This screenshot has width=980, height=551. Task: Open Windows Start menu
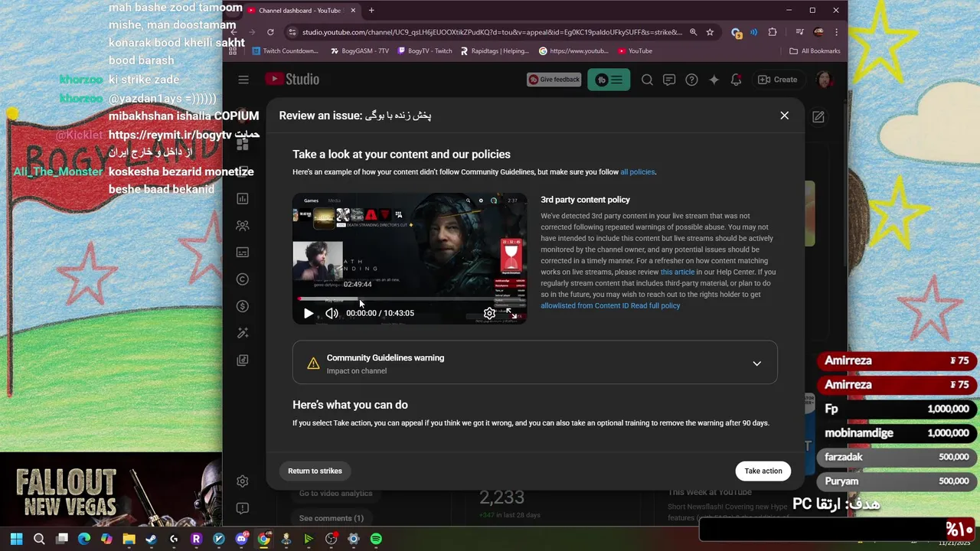pos(16,539)
